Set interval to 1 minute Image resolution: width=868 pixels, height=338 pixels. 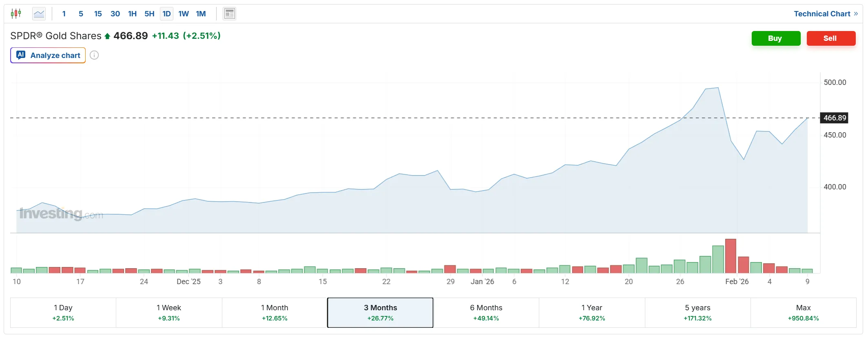pos(64,14)
